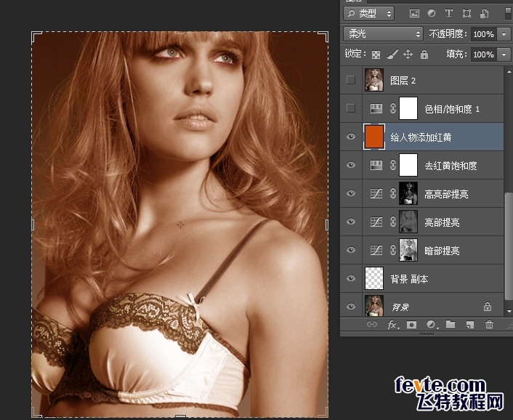Image resolution: width=513 pixels, height=420 pixels.
Task: Click hue/saturation icon of 去红黄饱和度
Action: tap(376, 165)
